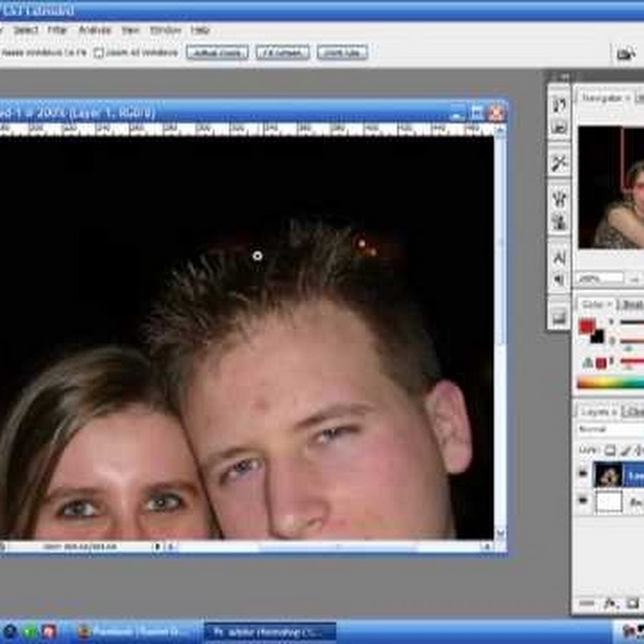Click the layer style fx icon in Layers panel
The image size is (644, 644).
[x=610, y=604]
